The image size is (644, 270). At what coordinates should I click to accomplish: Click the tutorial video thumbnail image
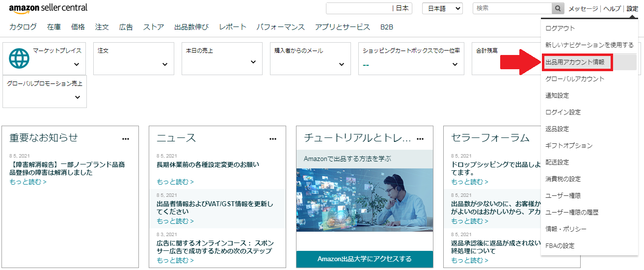pyautogui.click(x=365, y=200)
